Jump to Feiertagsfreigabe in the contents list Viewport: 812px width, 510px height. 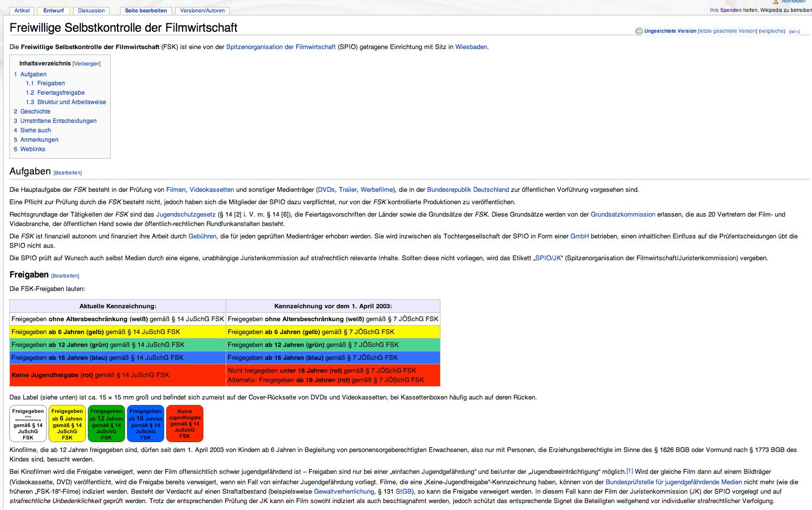(61, 93)
